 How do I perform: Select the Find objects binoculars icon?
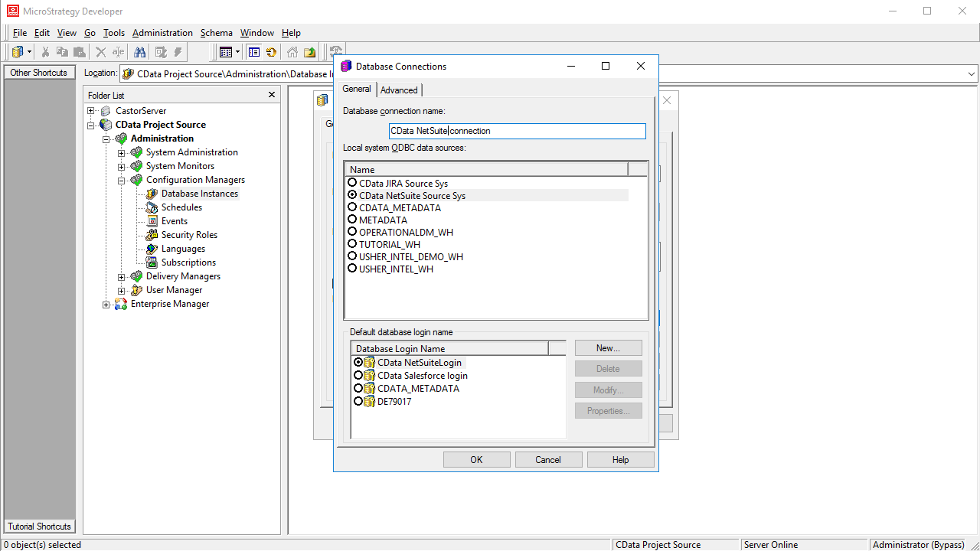click(x=141, y=51)
